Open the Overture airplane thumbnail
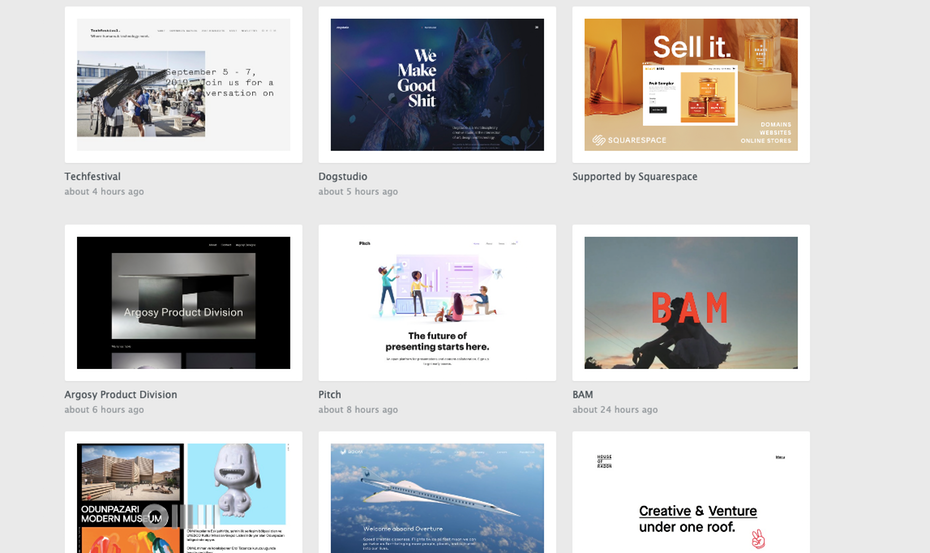The height and width of the screenshot is (553, 930). click(x=437, y=492)
